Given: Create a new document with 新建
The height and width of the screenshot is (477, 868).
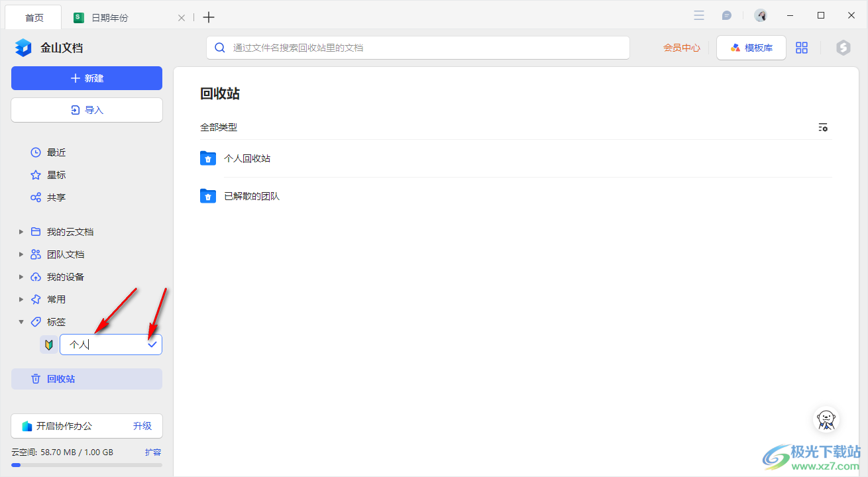Looking at the screenshot, I should [87, 78].
